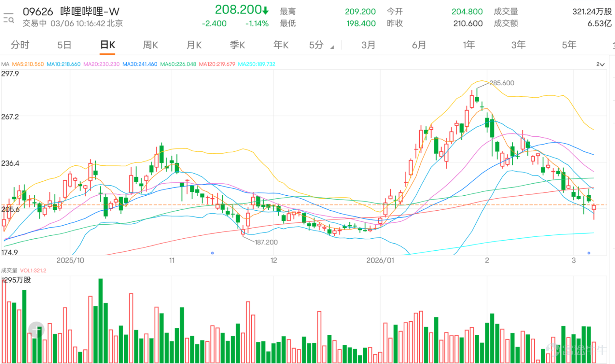Click the 最低 value 198.400
615x364 pixels.
click(x=361, y=23)
